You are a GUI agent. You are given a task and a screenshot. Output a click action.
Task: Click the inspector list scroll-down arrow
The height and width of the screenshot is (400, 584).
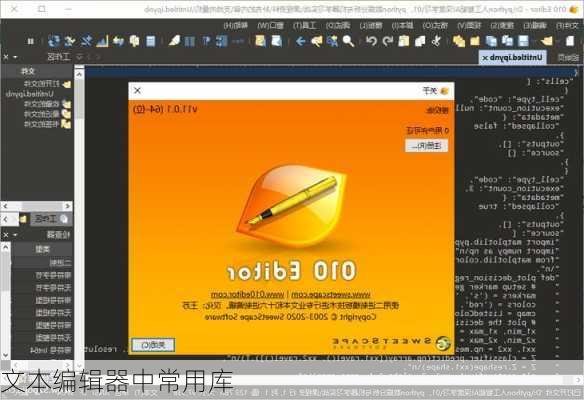(x=6, y=355)
